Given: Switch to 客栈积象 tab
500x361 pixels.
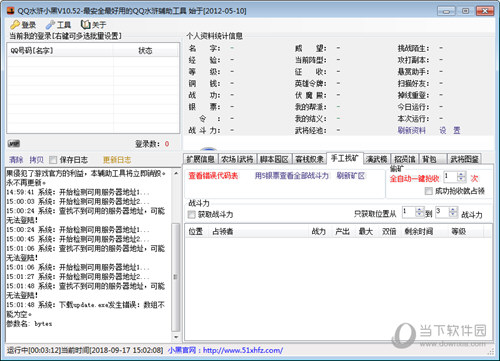Looking at the screenshot, I should point(310,159).
